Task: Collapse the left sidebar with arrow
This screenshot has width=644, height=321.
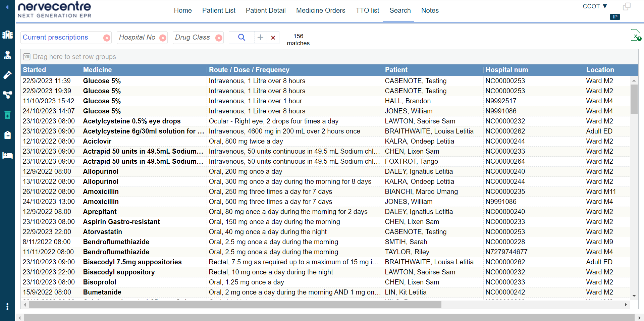Action: [x=7, y=7]
